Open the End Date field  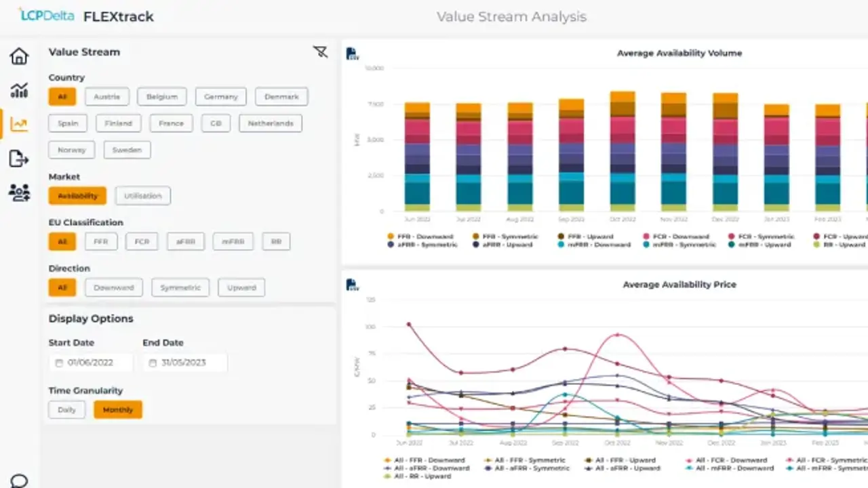tap(185, 363)
